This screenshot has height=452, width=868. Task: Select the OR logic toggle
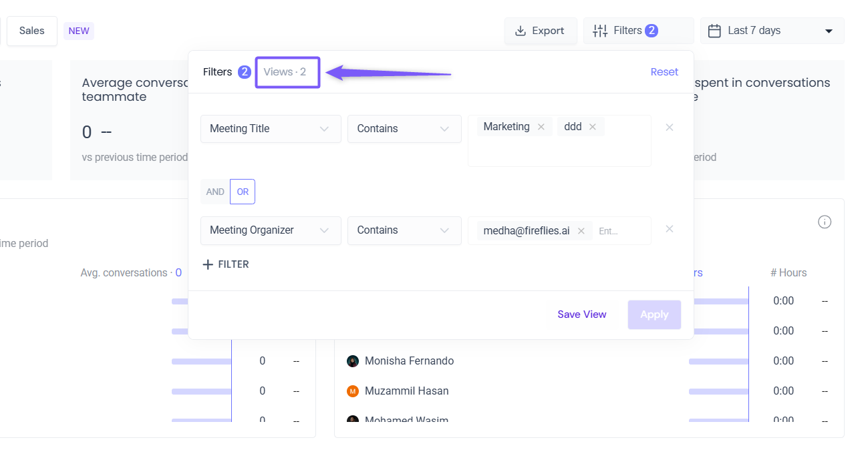click(x=243, y=192)
